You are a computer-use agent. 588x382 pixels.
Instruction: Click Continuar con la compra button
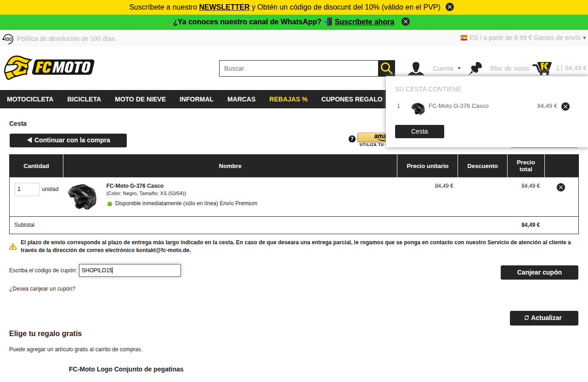click(x=68, y=140)
